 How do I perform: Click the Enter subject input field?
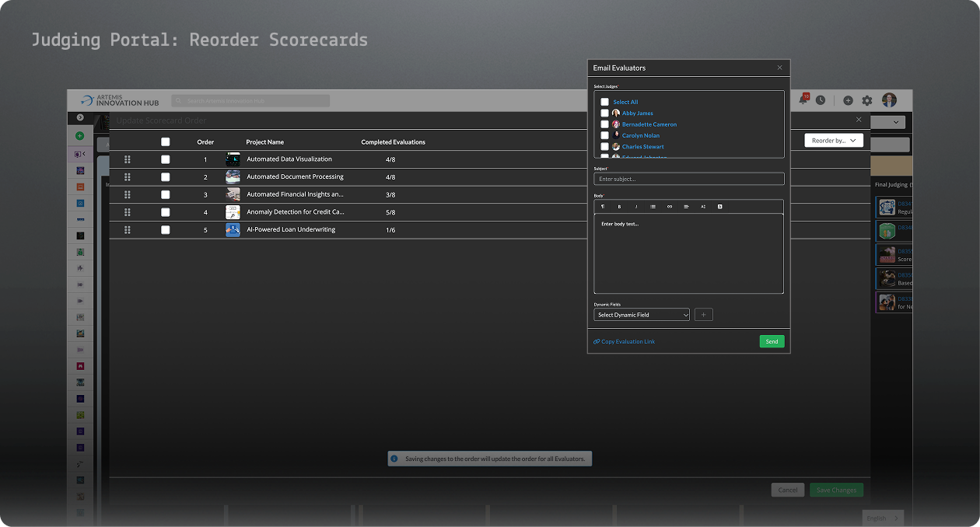pyautogui.click(x=688, y=179)
